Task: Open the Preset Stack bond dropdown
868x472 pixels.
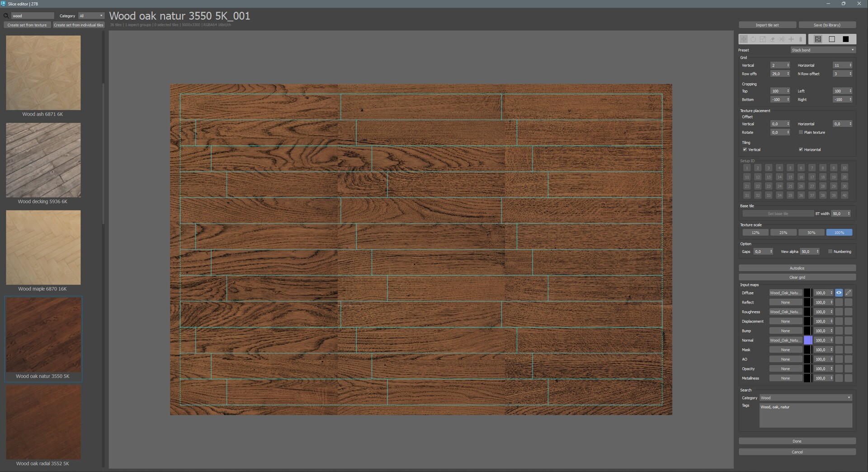Action: [x=823, y=50]
